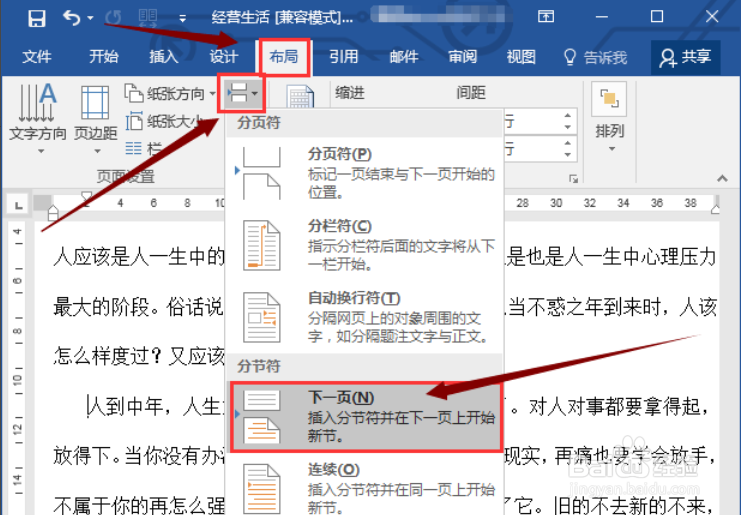The width and height of the screenshot is (741, 515).
Task: Click the left indent marker on the ruler
Action: 53,215
